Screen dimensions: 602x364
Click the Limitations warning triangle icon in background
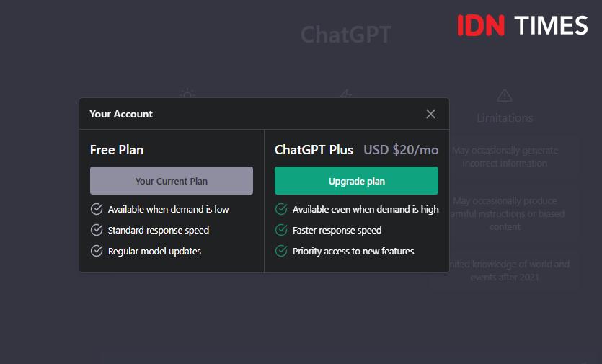click(x=505, y=96)
